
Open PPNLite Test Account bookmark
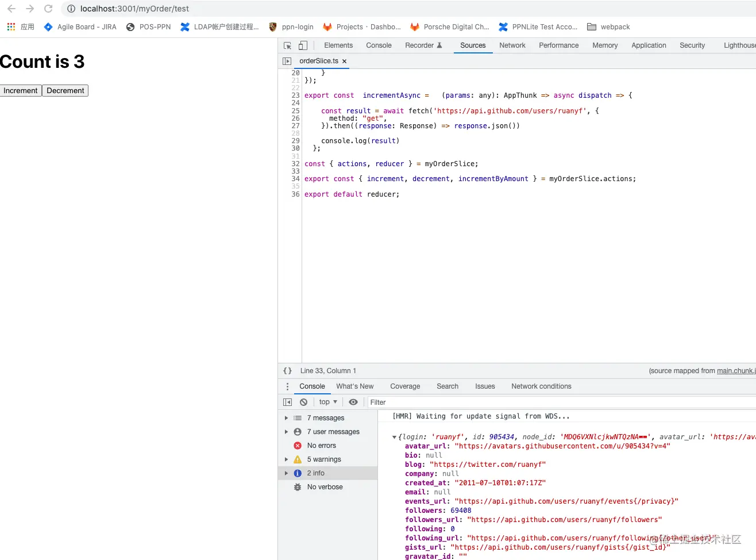[538, 27]
